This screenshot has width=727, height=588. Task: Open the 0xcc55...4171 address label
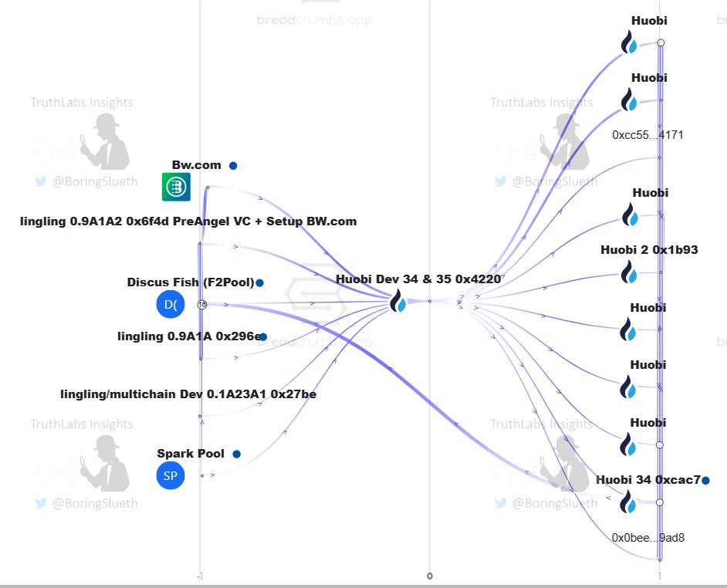[648, 135]
